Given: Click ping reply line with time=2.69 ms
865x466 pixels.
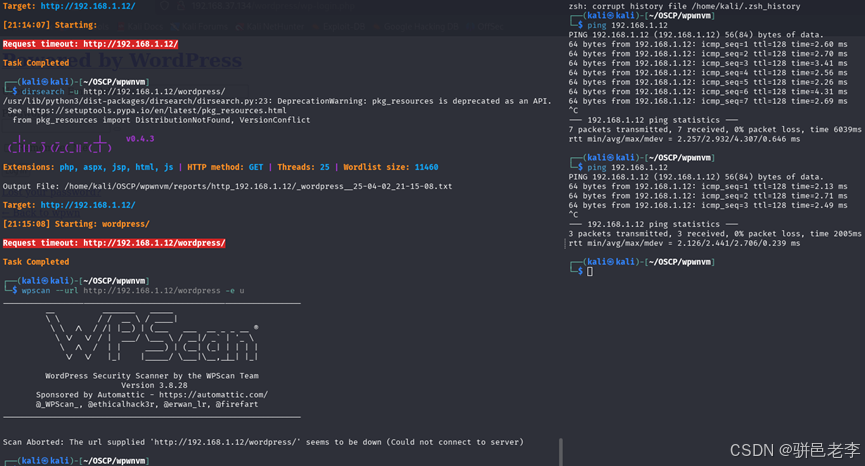Looking at the screenshot, I should click(x=708, y=101).
